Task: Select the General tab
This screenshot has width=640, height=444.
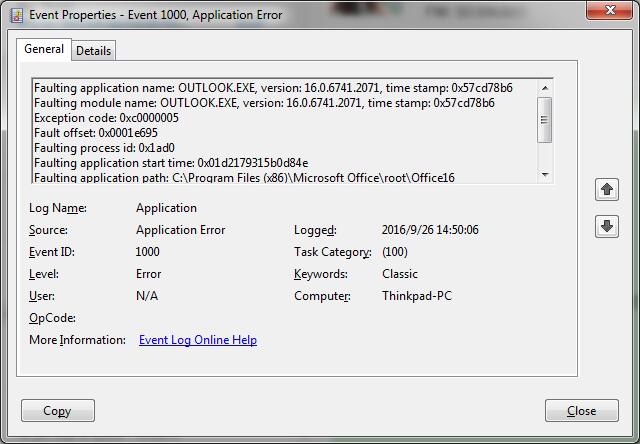Action: tap(44, 49)
